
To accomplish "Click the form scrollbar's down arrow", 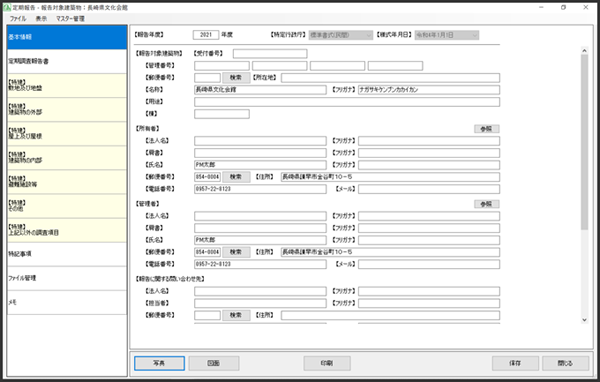I will tap(584, 320).
